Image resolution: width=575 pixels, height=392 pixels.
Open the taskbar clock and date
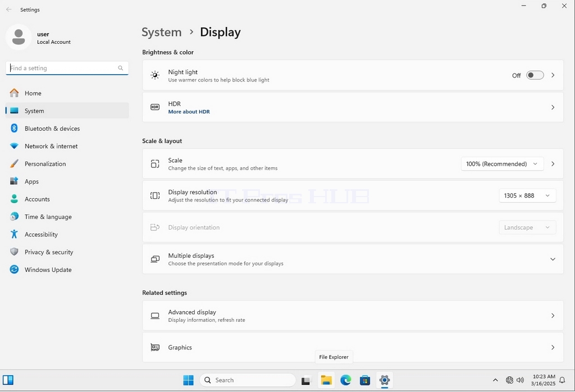click(543, 380)
